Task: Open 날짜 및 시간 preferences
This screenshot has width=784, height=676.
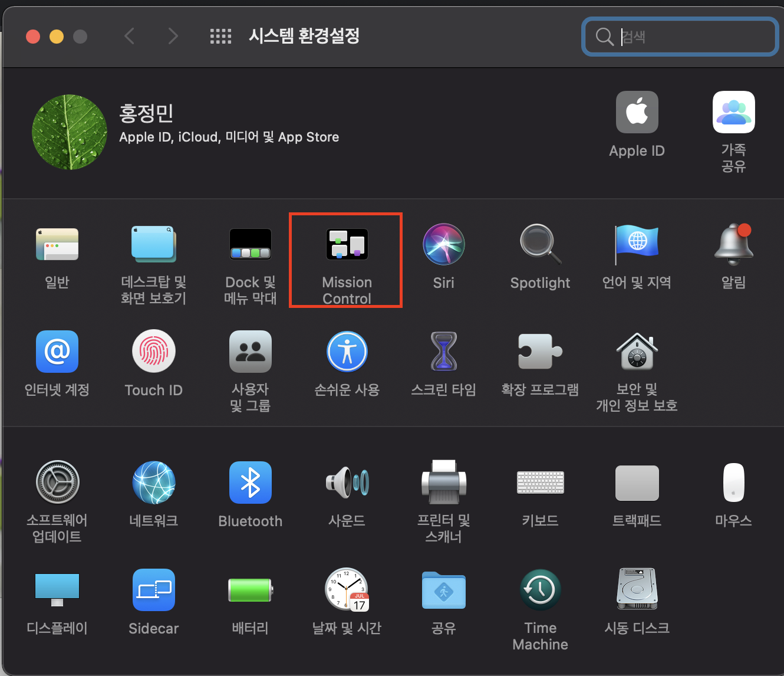Action: point(347,590)
